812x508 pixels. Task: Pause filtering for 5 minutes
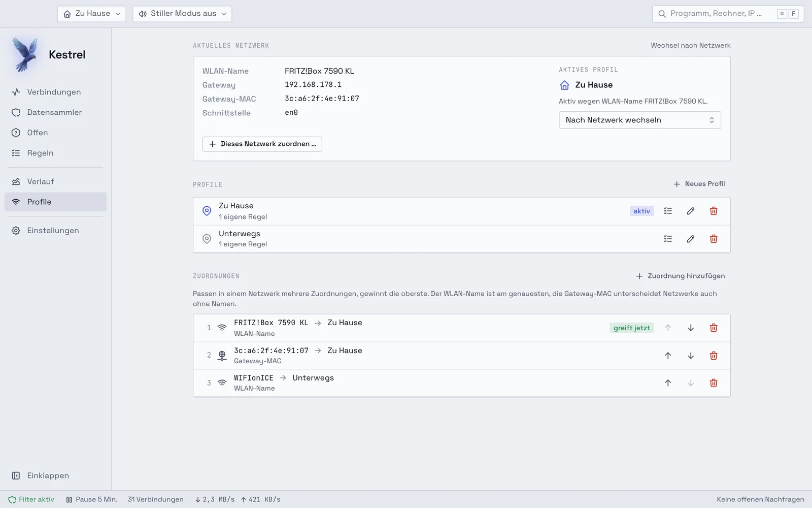pos(92,499)
